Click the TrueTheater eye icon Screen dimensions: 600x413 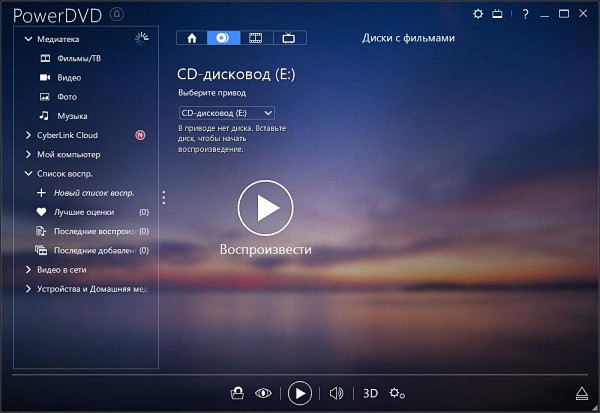pos(264,393)
